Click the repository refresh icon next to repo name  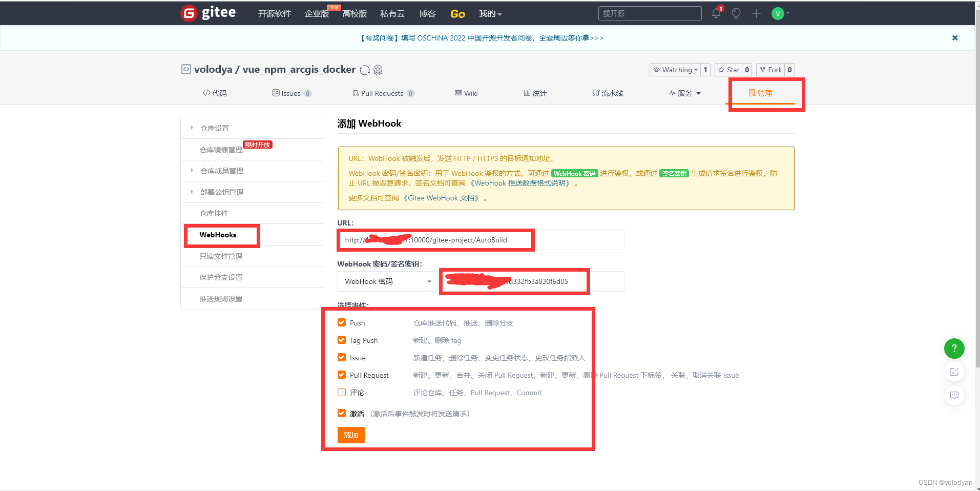[x=364, y=70]
